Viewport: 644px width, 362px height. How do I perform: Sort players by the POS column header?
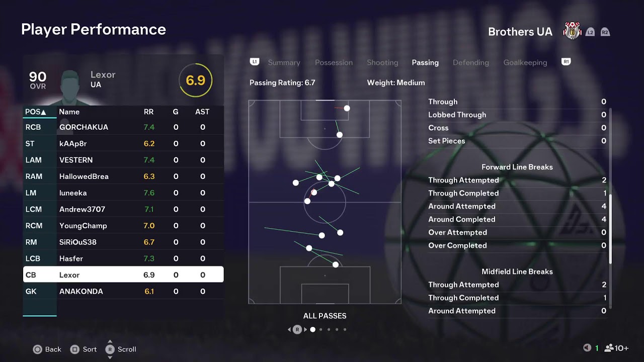tap(36, 112)
